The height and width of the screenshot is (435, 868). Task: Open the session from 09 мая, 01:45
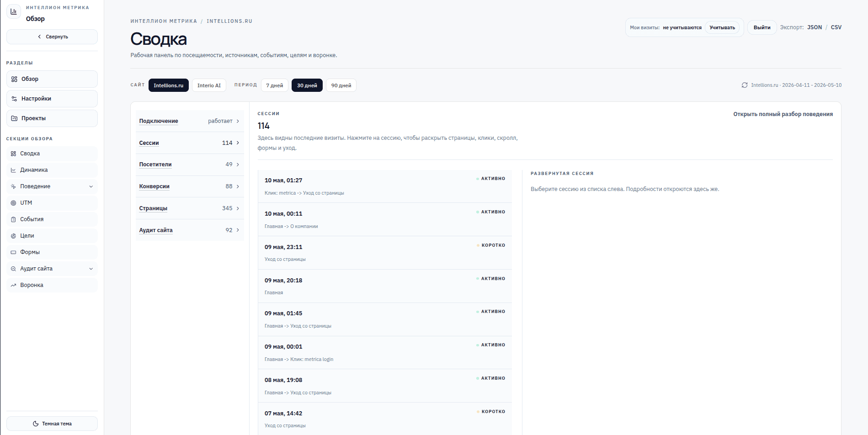[385, 319]
